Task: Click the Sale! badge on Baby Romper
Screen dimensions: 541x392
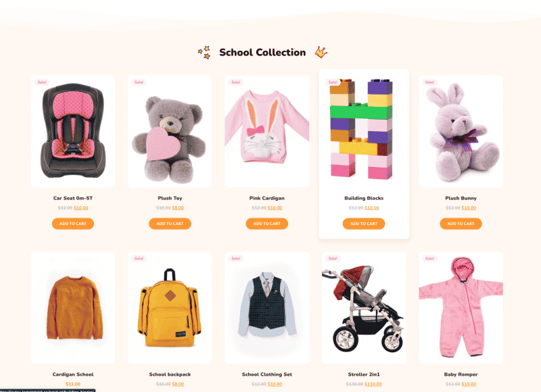Action: (x=430, y=258)
